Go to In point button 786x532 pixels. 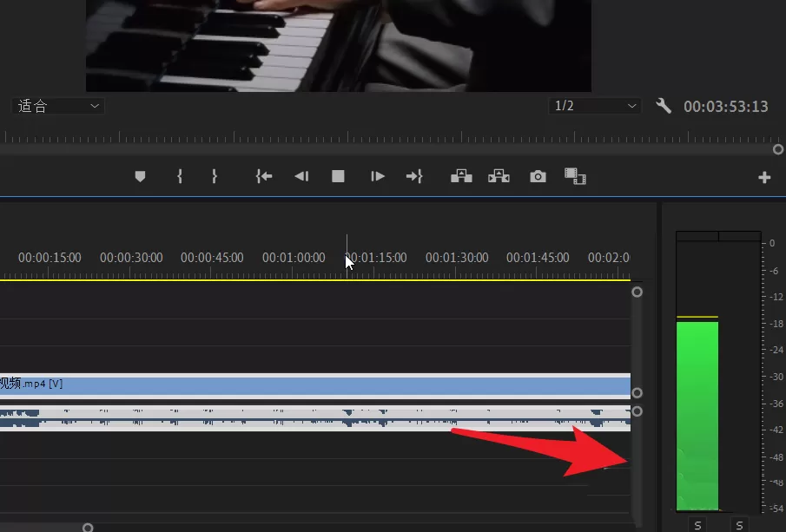click(264, 176)
